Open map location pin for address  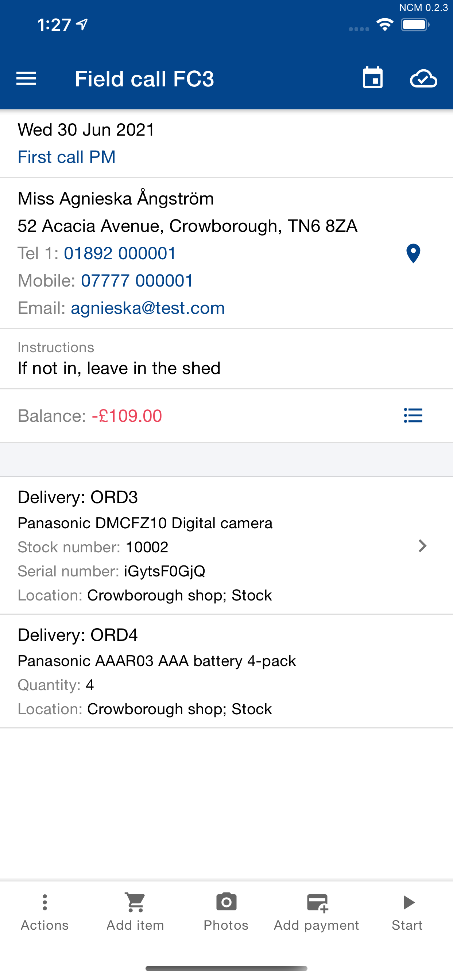coord(413,253)
